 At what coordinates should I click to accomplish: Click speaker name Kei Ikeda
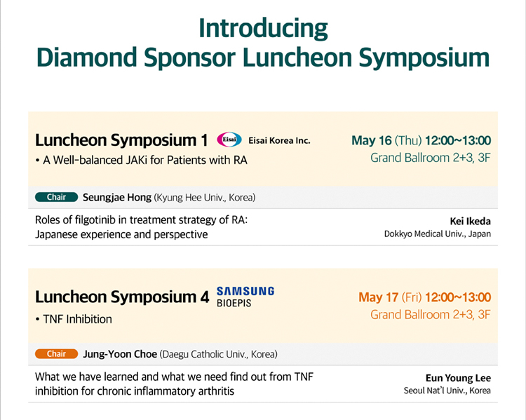[471, 222]
